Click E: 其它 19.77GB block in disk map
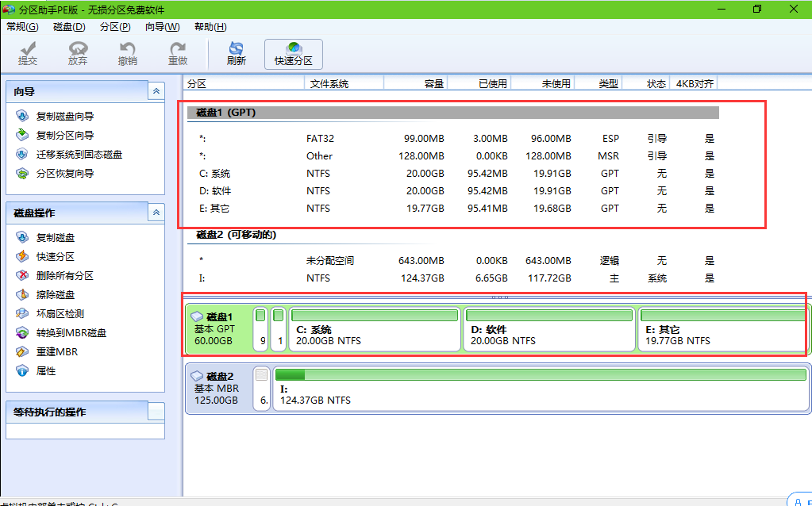Viewport: 812px width, 506px height. [723, 329]
